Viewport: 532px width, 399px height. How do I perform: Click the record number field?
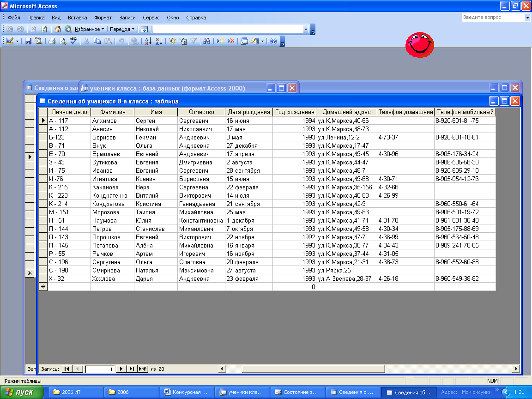click(x=99, y=369)
